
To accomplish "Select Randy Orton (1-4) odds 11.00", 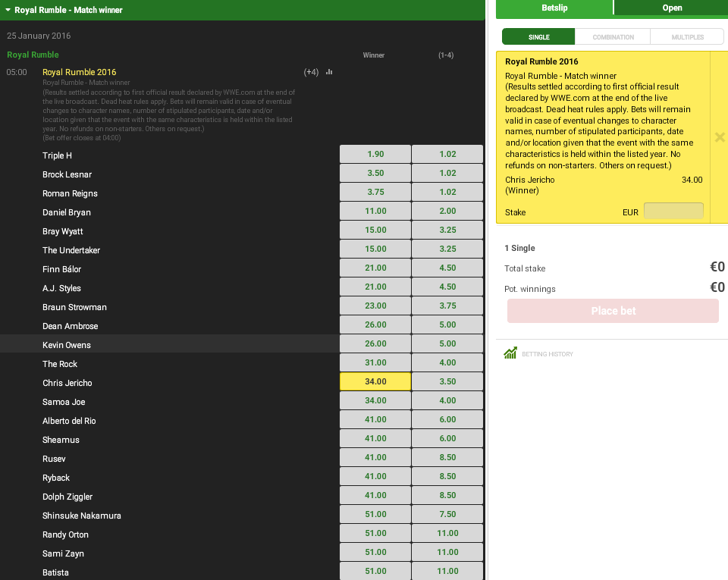I will (447, 534).
